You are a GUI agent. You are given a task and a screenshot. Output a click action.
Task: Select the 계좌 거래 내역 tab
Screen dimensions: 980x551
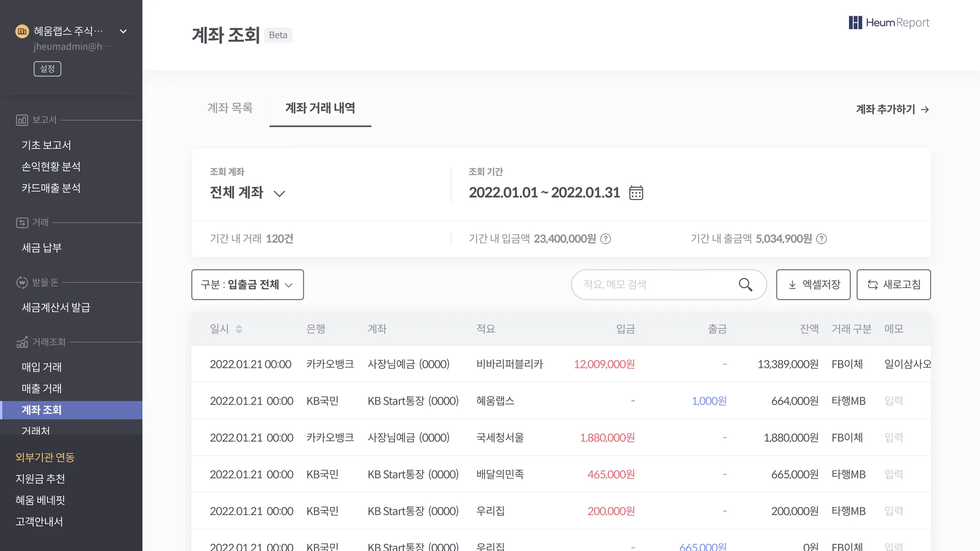320,108
